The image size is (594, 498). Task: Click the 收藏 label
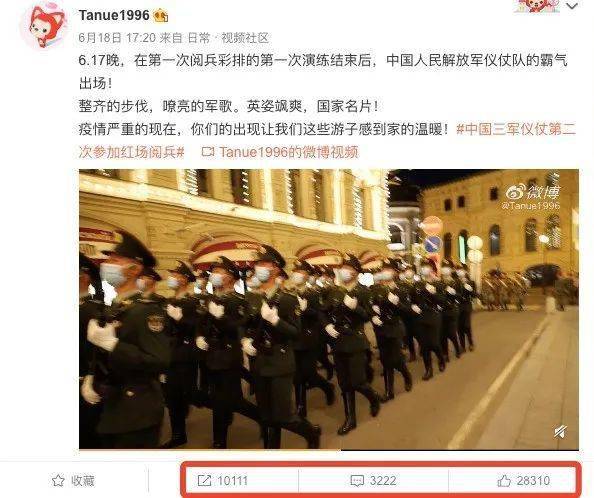(83, 481)
